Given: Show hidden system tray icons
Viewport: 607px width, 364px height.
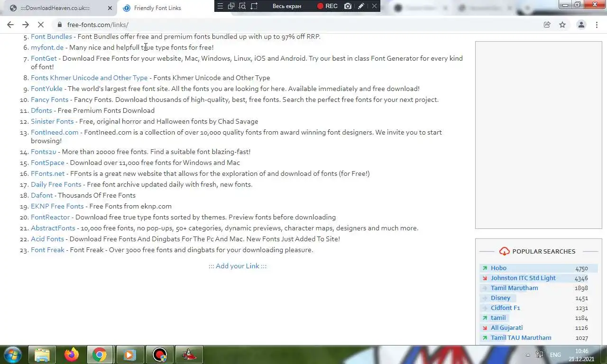Looking at the screenshot, I should click(528, 355).
